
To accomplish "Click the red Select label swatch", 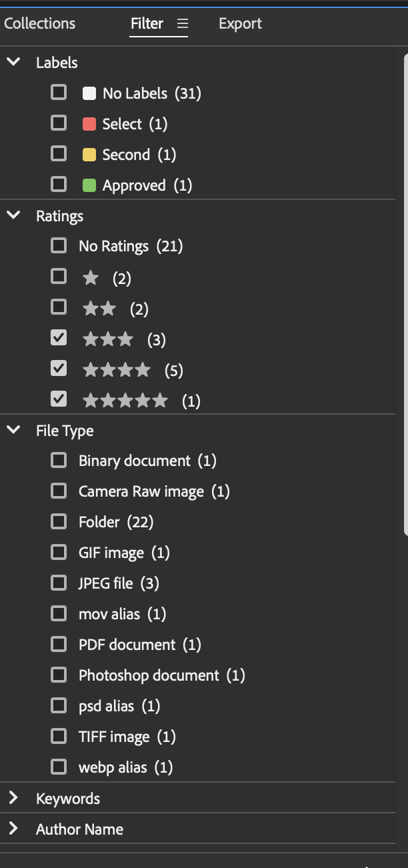I will coord(89,123).
